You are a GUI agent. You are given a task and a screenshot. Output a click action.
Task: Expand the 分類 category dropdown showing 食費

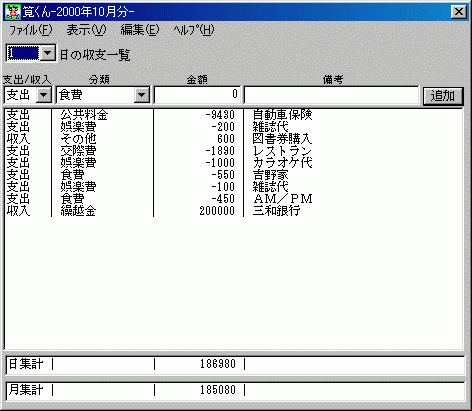(142, 95)
